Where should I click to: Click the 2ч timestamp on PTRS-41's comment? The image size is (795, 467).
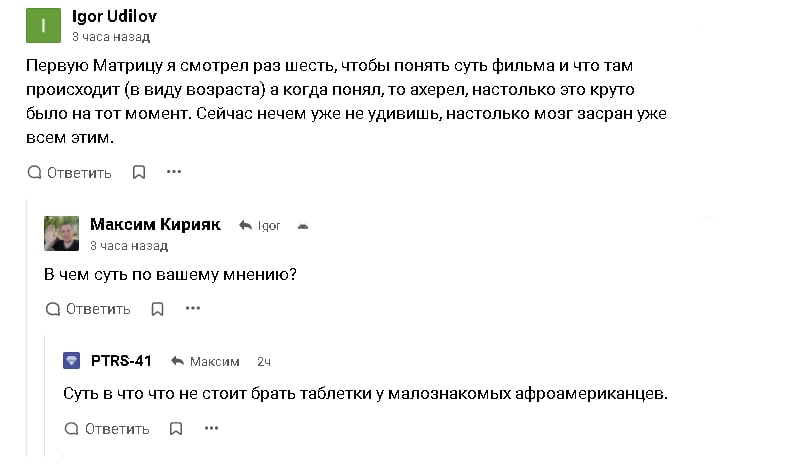coord(264,361)
